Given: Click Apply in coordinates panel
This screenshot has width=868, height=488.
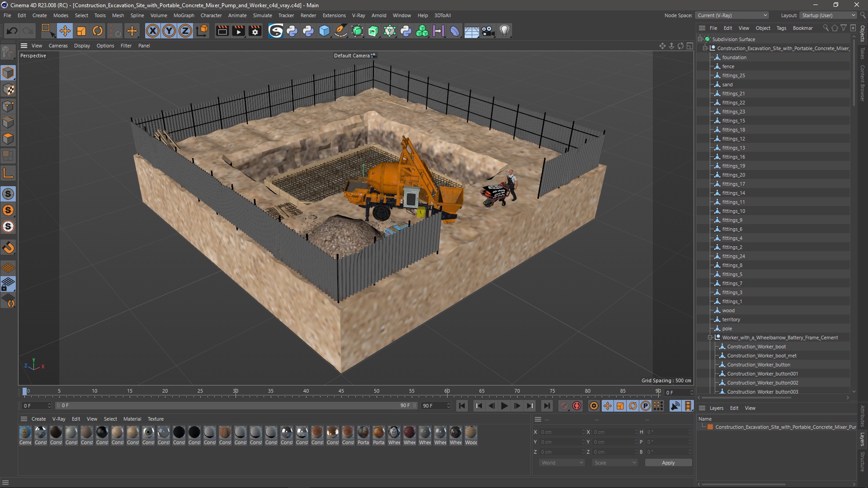Looking at the screenshot, I should (x=668, y=463).
